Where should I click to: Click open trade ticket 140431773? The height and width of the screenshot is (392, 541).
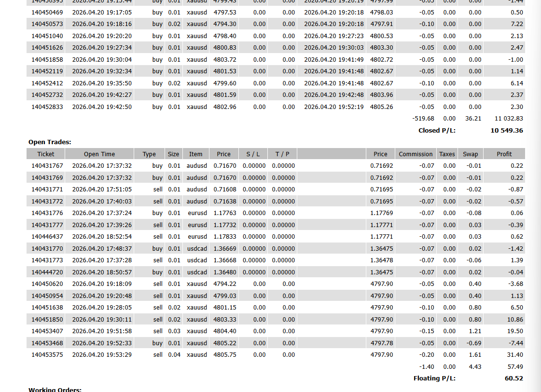[x=47, y=260]
